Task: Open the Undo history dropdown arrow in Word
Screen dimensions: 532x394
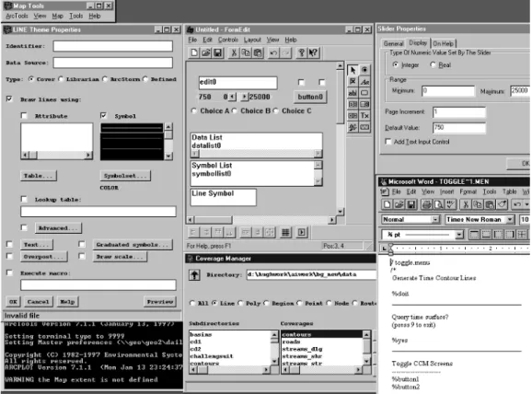Action: [x=526, y=204]
